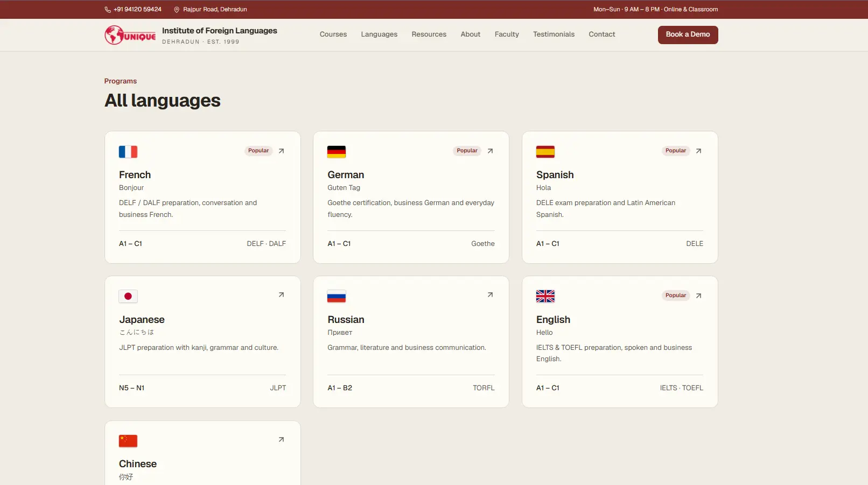868x485 pixels.
Task: Click the Russian flag icon
Action: pyautogui.click(x=337, y=297)
